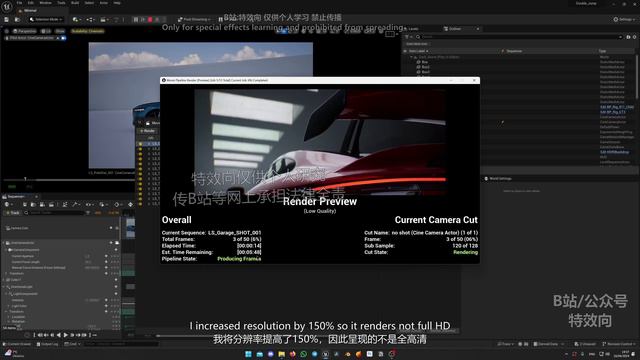
Task: Open the Lit view mode dropdown
Action: [46, 31]
